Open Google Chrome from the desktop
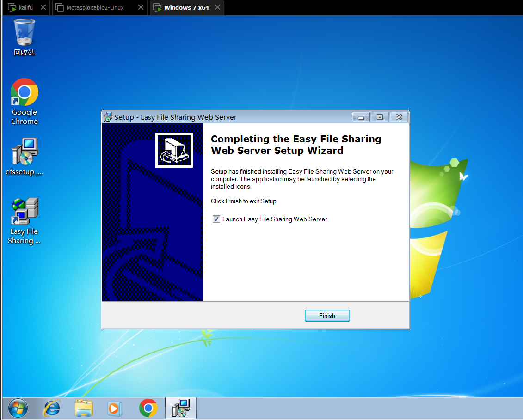 coord(24,92)
